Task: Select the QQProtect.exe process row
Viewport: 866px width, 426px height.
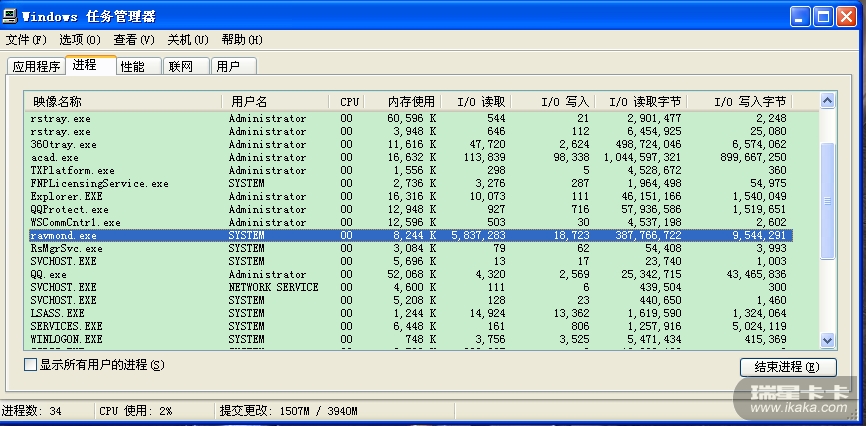Action: tap(409, 209)
